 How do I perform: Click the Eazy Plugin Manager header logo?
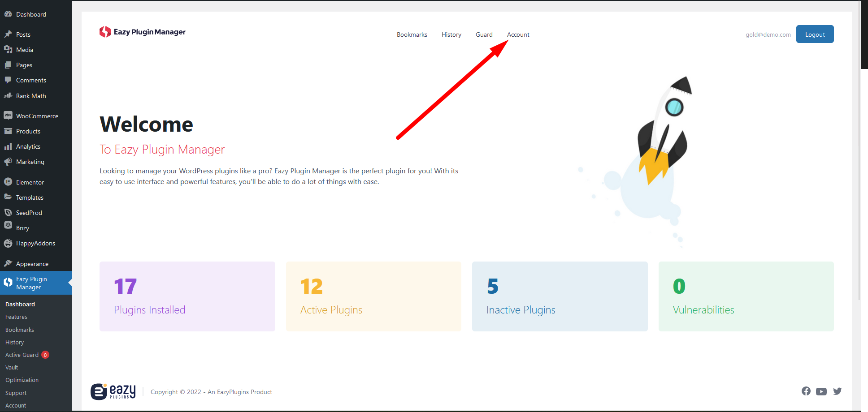pyautogui.click(x=142, y=32)
